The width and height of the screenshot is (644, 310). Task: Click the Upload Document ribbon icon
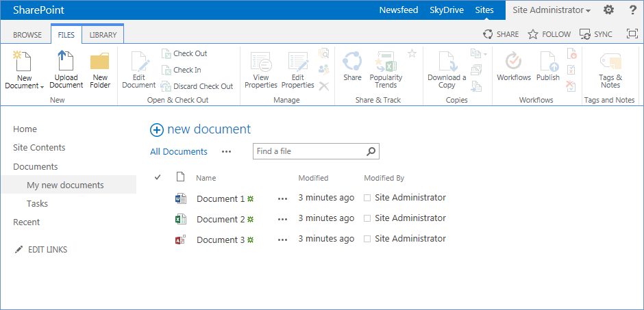tap(66, 61)
